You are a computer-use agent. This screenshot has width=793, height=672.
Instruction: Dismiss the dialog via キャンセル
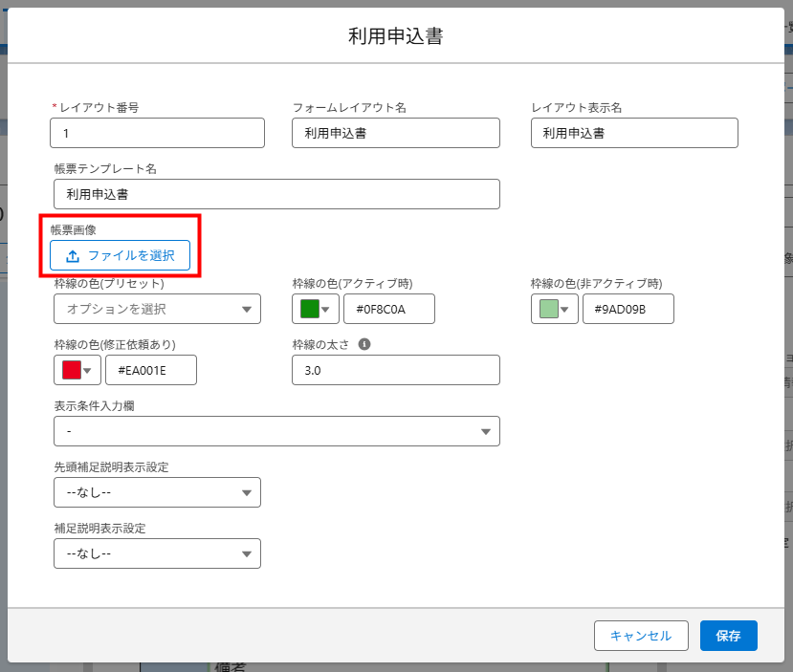click(641, 636)
